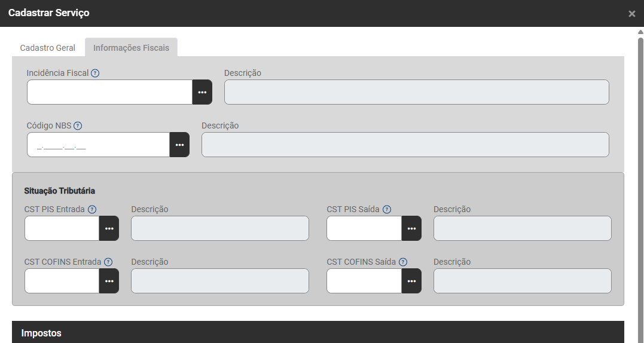Open the Código NBS lookup ellipsis button
Image resolution: width=644 pixels, height=343 pixels.
[x=179, y=145]
